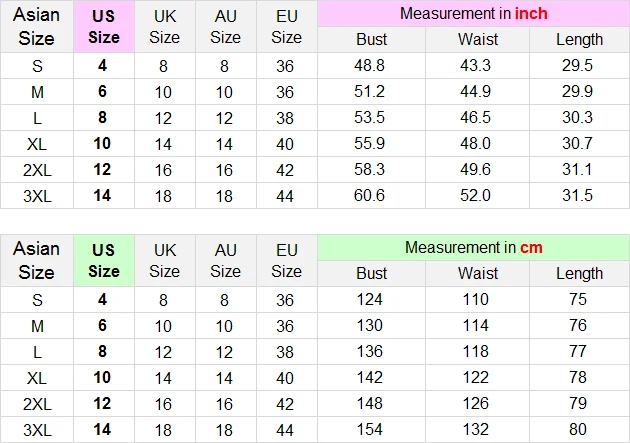The image size is (630, 443).
Task: Click bust value 136 for size L
Action: pos(371,351)
